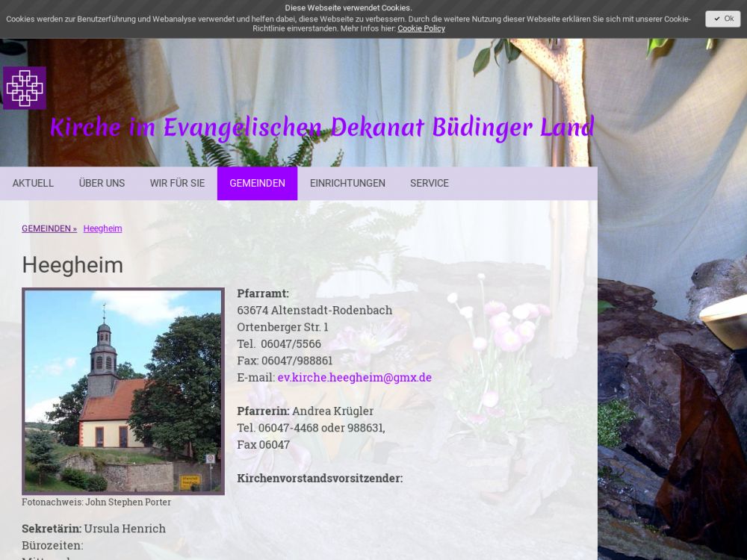Open the EINRICHTUNGEN menu item
This screenshot has width=747, height=560.
pos(347,183)
